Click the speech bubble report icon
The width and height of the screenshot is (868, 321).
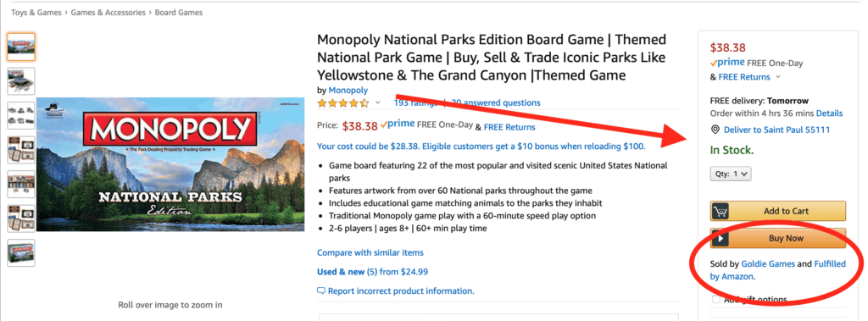[x=321, y=291]
